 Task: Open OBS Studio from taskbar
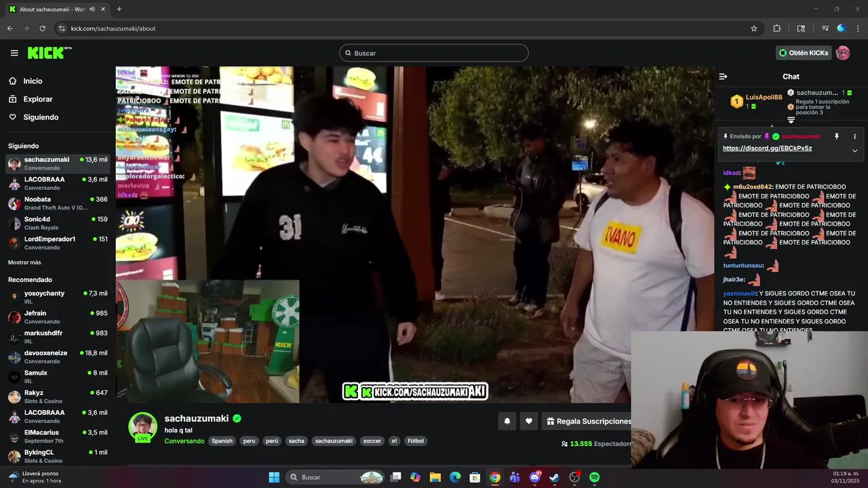coord(575,477)
